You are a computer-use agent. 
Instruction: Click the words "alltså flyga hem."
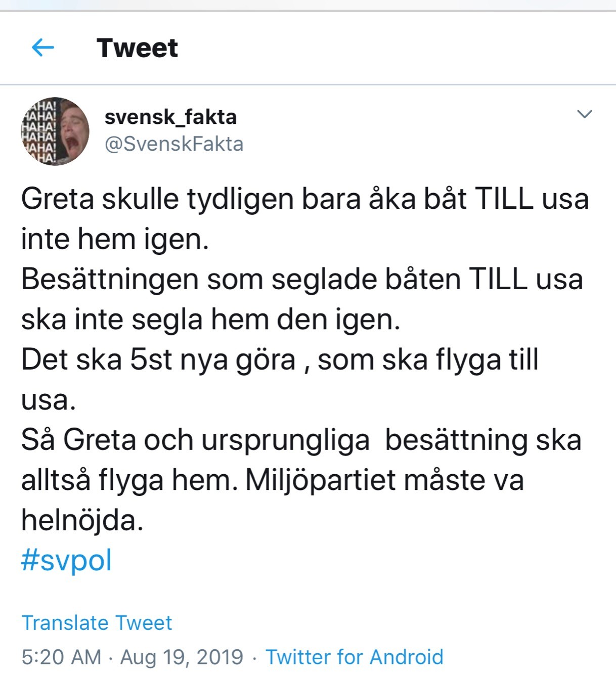(129, 480)
